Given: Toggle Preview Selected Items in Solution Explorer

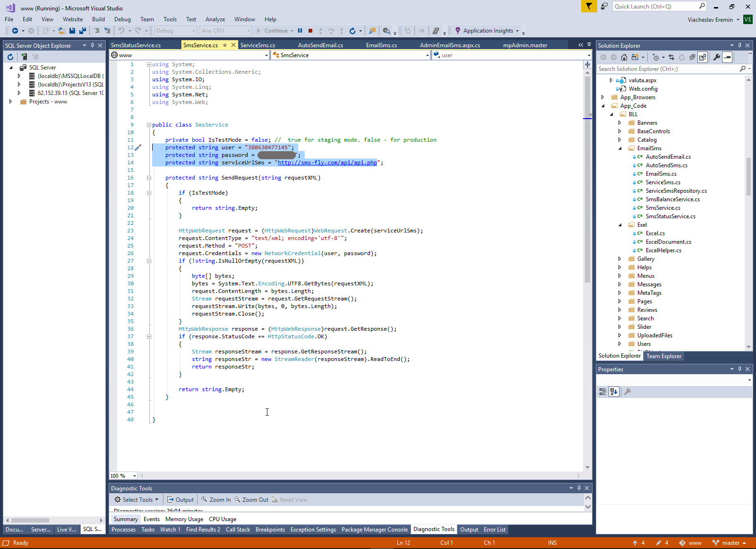Looking at the screenshot, I should 728,57.
